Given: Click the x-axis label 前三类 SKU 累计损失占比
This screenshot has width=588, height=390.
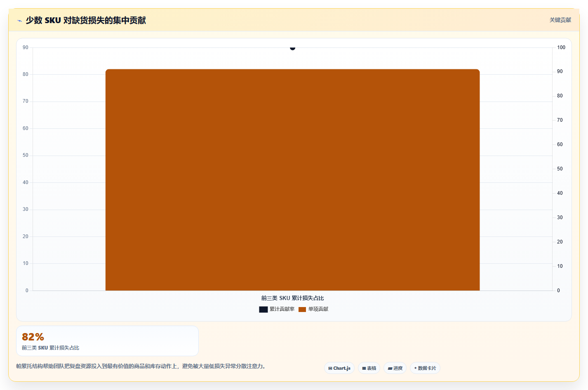Looking at the screenshot, I should coord(292,298).
